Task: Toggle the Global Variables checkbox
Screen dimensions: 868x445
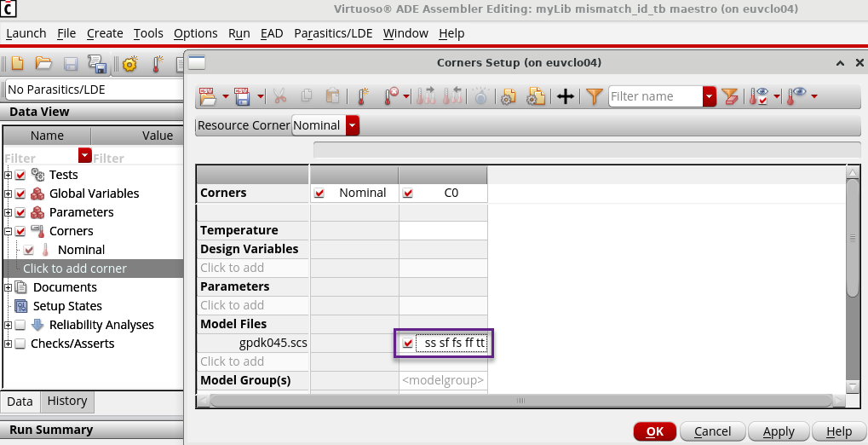Action: 20,194
